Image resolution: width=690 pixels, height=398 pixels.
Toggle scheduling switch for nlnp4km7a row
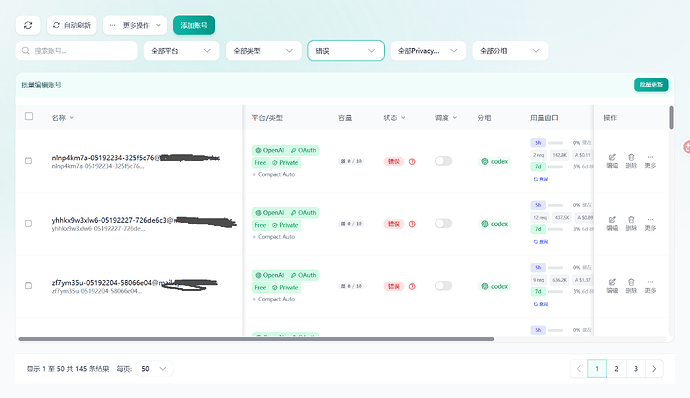[443, 161]
